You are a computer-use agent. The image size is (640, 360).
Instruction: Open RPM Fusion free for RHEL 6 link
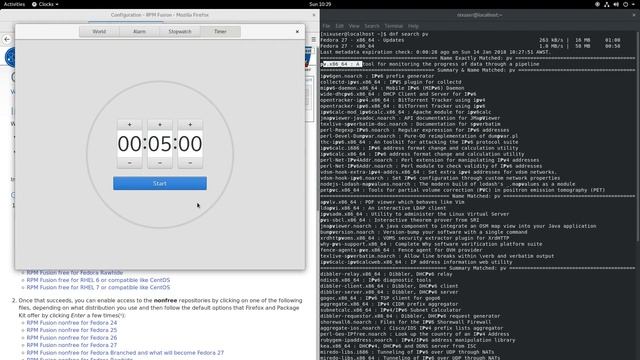(98, 280)
